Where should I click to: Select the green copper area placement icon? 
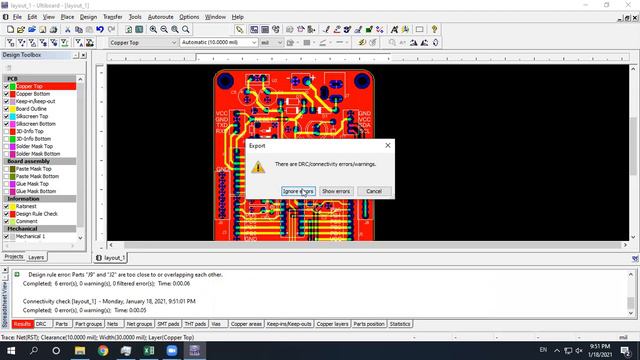pyautogui.click(x=369, y=29)
